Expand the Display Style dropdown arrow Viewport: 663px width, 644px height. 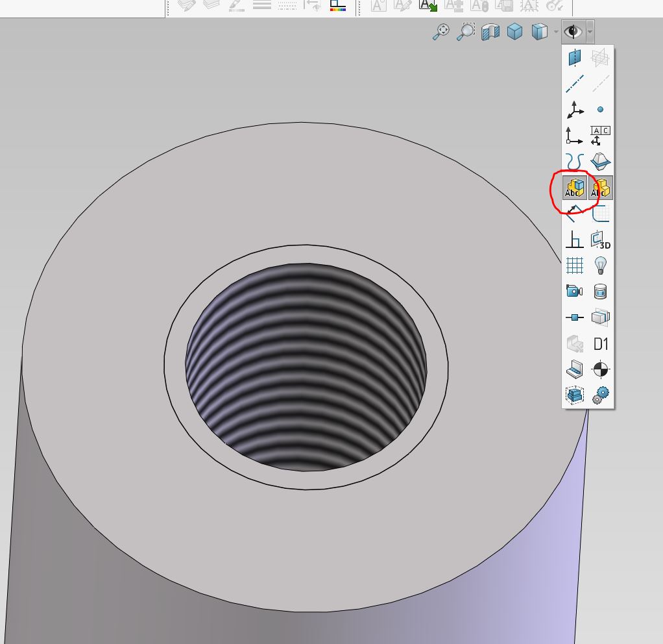click(x=555, y=32)
